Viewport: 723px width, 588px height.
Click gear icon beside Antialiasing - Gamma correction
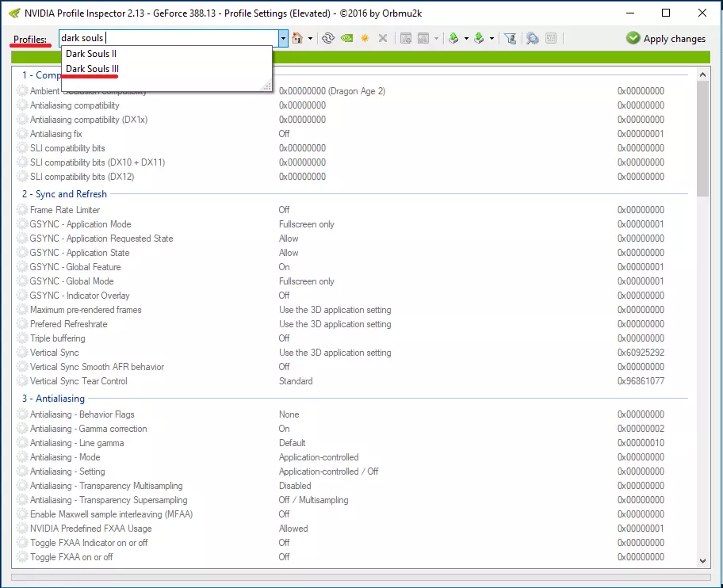point(22,429)
